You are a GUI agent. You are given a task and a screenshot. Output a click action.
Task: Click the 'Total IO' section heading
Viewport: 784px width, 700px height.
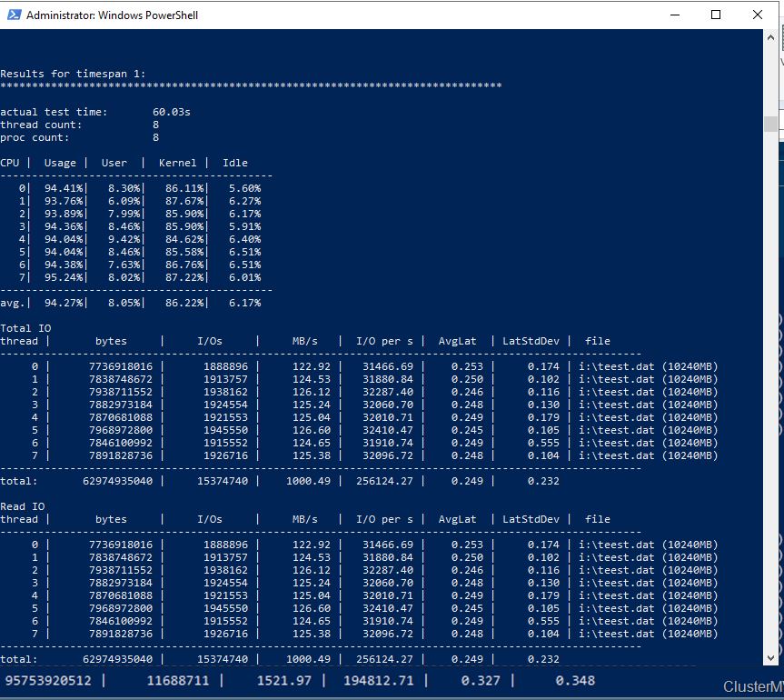[x=25, y=328]
